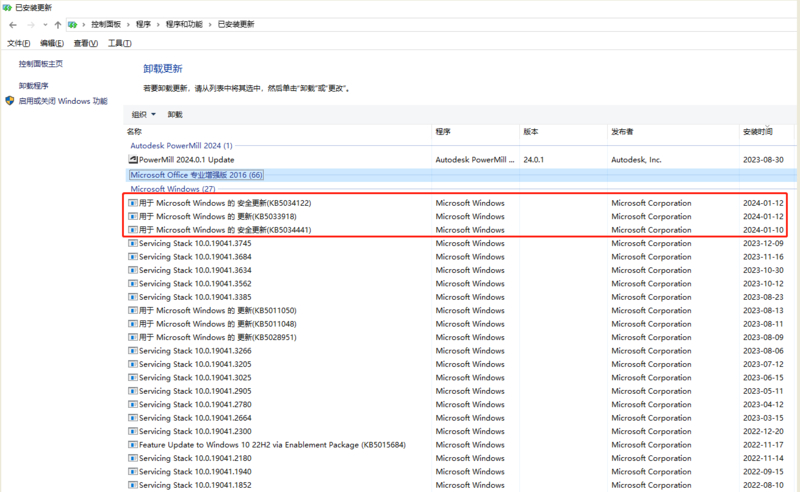
Task: Open the 工具(T) menu
Action: click(119, 43)
